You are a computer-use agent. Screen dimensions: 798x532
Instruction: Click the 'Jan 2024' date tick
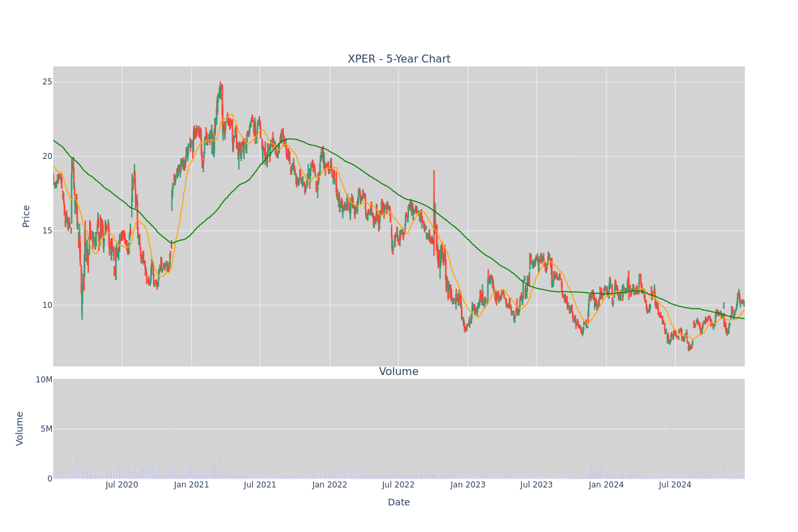606,485
